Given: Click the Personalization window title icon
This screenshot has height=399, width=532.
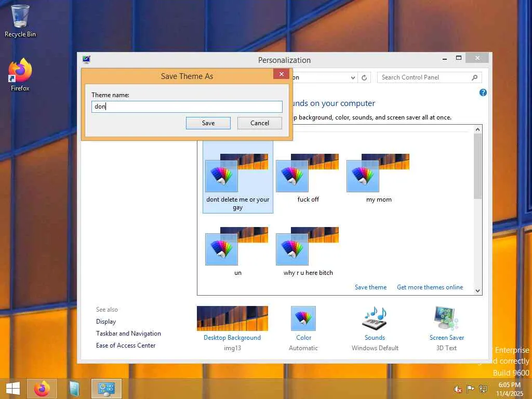Looking at the screenshot, I should (87, 60).
